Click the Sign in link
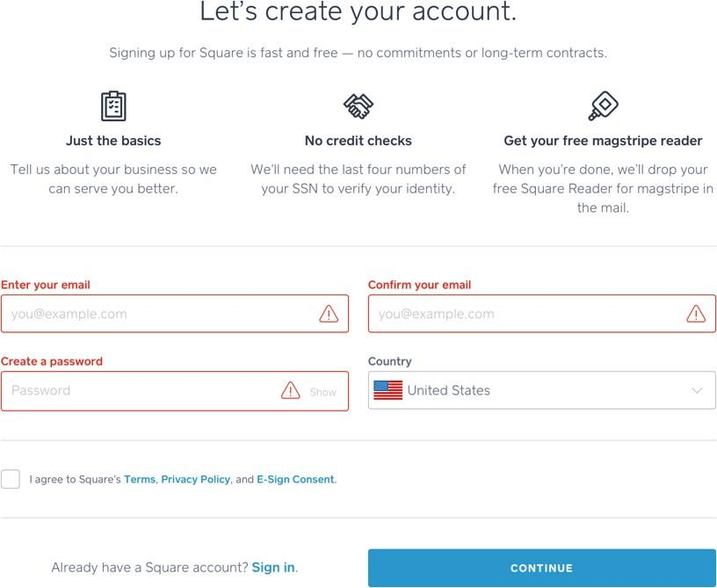The width and height of the screenshot is (717, 588). coord(273,568)
